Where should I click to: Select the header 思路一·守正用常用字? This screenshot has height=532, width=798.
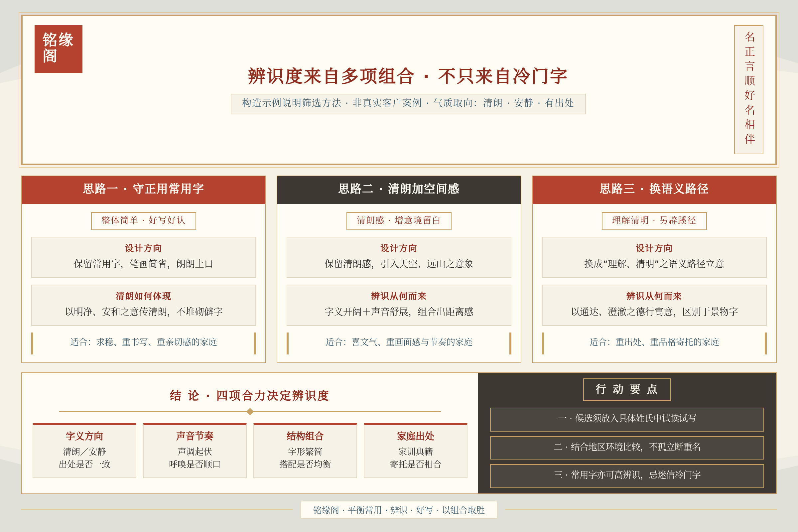(x=144, y=190)
